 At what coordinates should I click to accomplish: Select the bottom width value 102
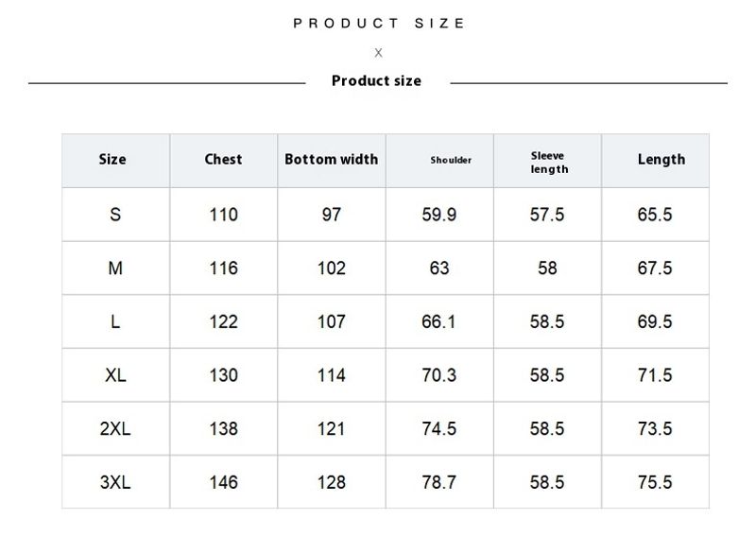tap(331, 268)
